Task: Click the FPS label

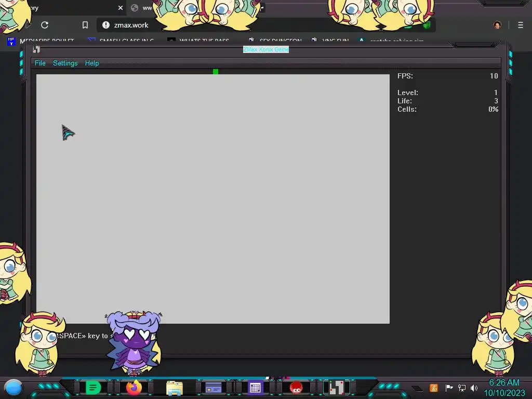Action: pos(405,76)
